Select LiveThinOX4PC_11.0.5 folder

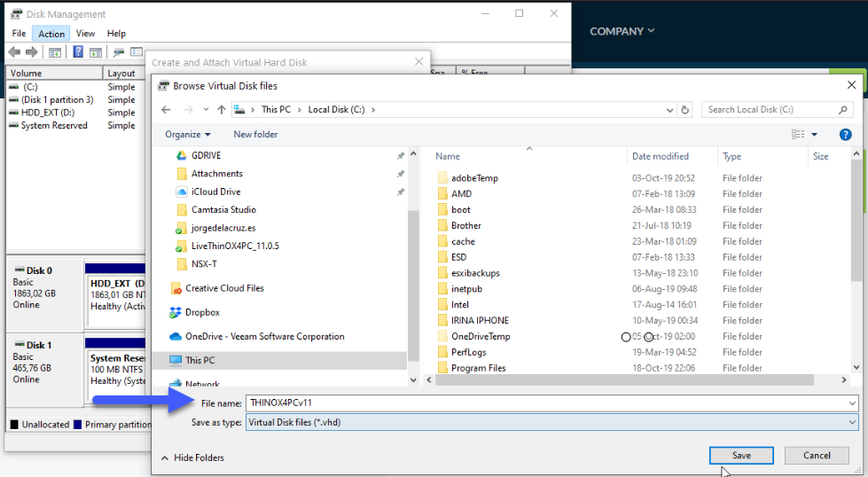click(x=235, y=246)
